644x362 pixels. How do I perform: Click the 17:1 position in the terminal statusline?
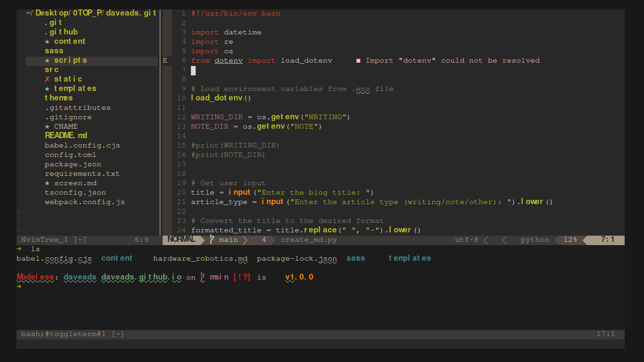point(606,334)
